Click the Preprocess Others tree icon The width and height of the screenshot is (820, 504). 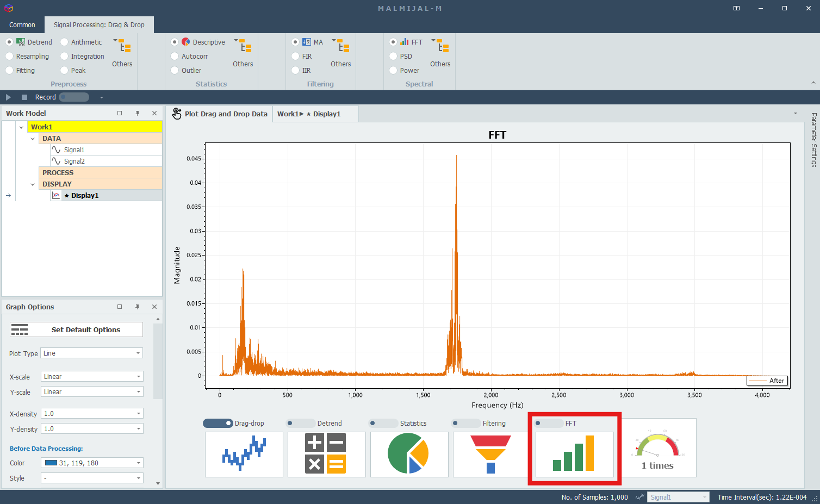123,46
